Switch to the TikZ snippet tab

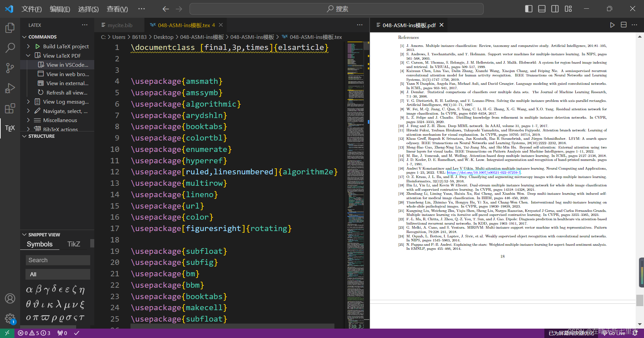click(x=74, y=244)
